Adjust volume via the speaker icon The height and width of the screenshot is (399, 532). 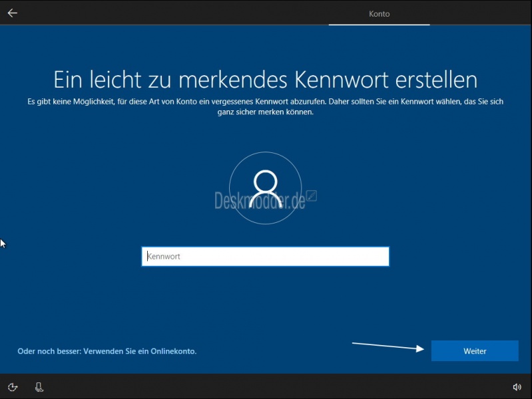pos(517,387)
